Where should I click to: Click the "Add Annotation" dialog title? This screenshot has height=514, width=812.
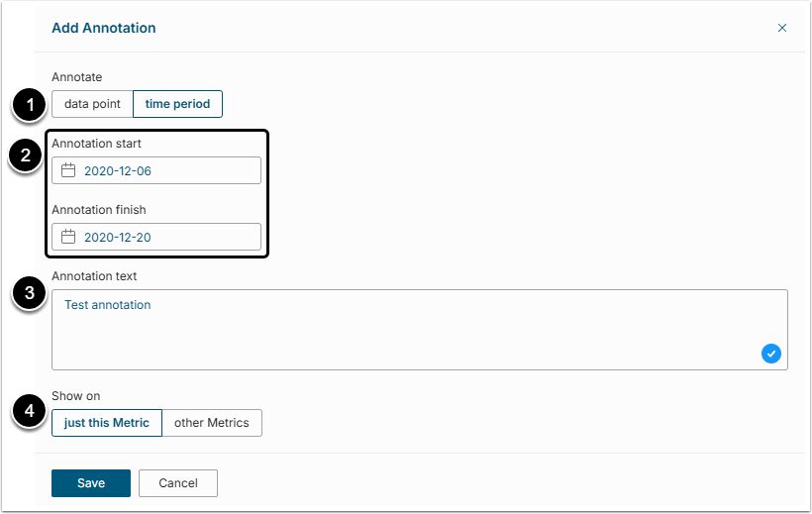104,28
